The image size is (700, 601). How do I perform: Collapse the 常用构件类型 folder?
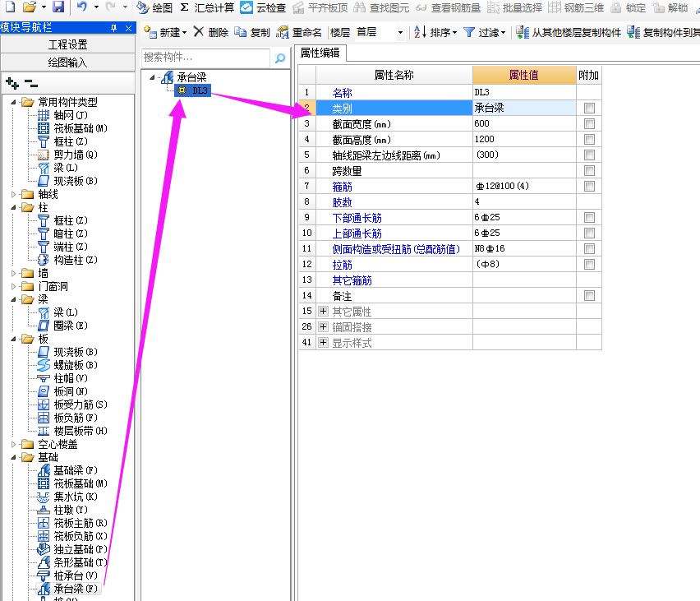point(13,102)
